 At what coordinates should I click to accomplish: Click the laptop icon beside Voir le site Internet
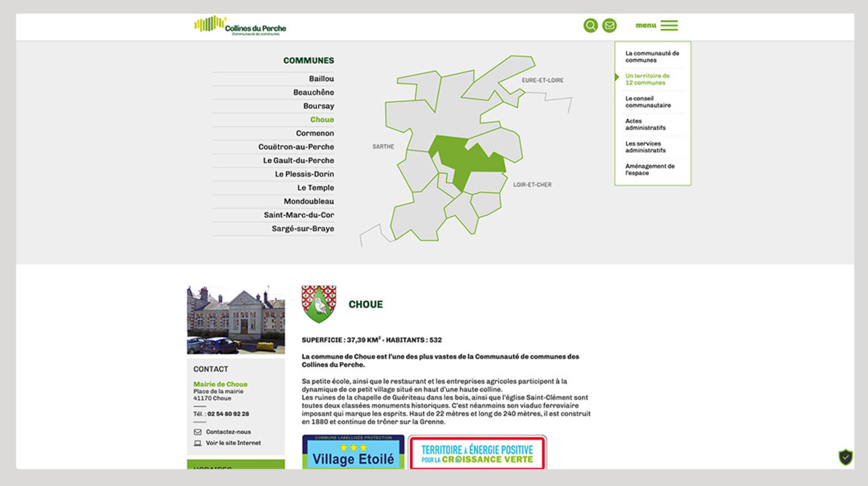pos(198,443)
